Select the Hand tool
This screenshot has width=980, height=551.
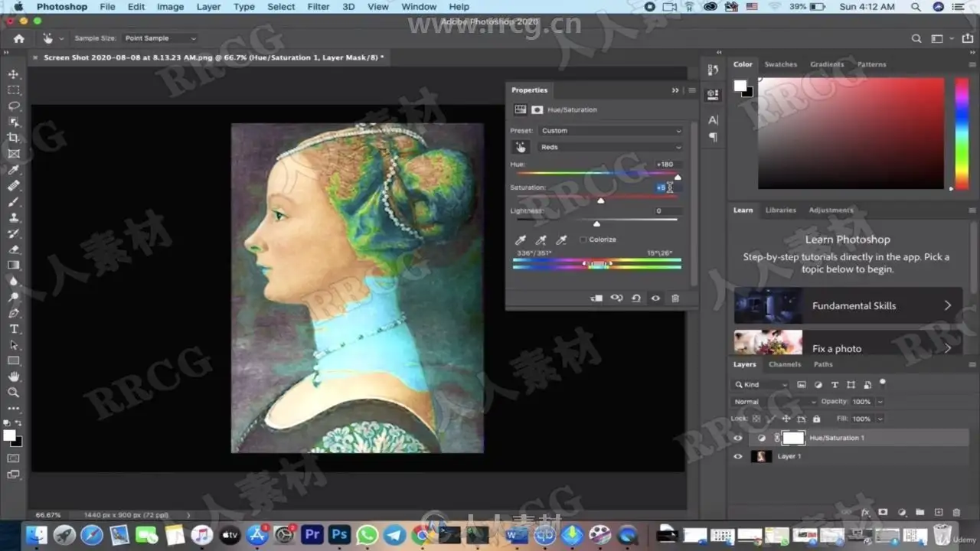[x=14, y=377]
